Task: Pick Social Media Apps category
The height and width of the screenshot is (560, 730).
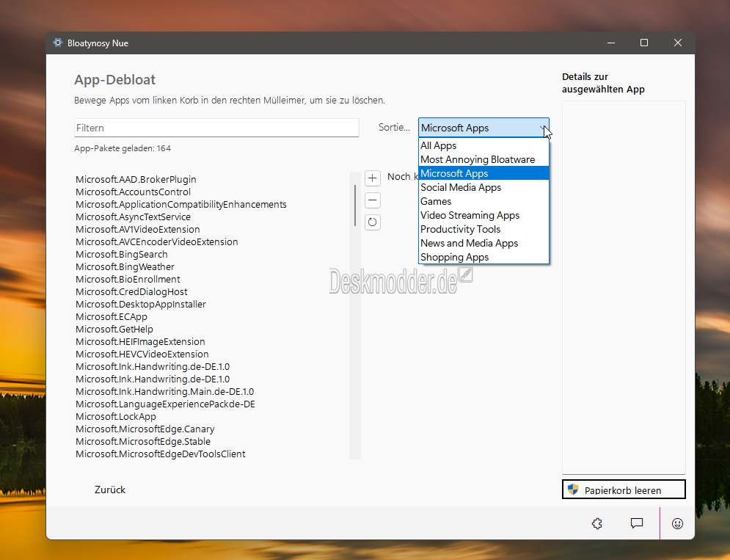Action: [x=483, y=187]
